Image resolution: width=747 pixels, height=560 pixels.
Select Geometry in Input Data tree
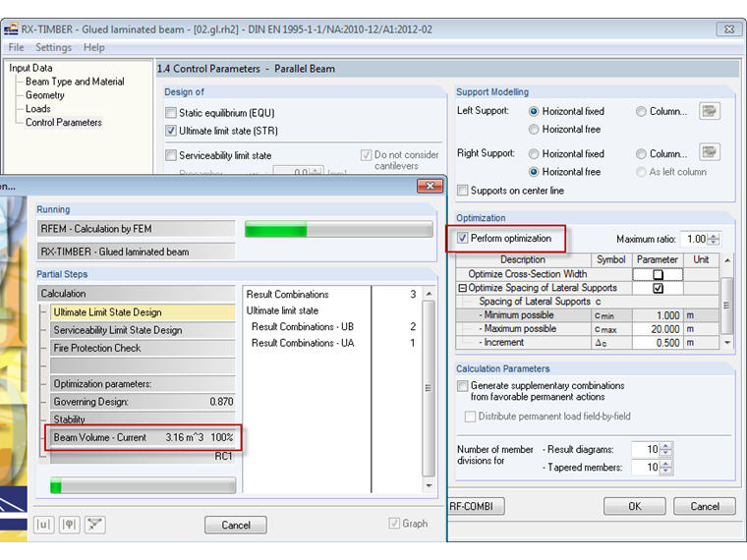pos(45,95)
